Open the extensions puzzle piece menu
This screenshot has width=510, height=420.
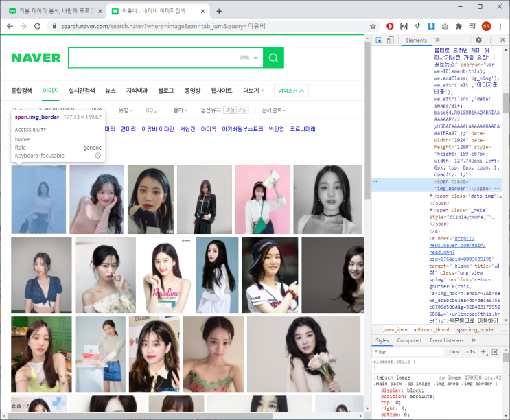pyautogui.click(x=459, y=26)
